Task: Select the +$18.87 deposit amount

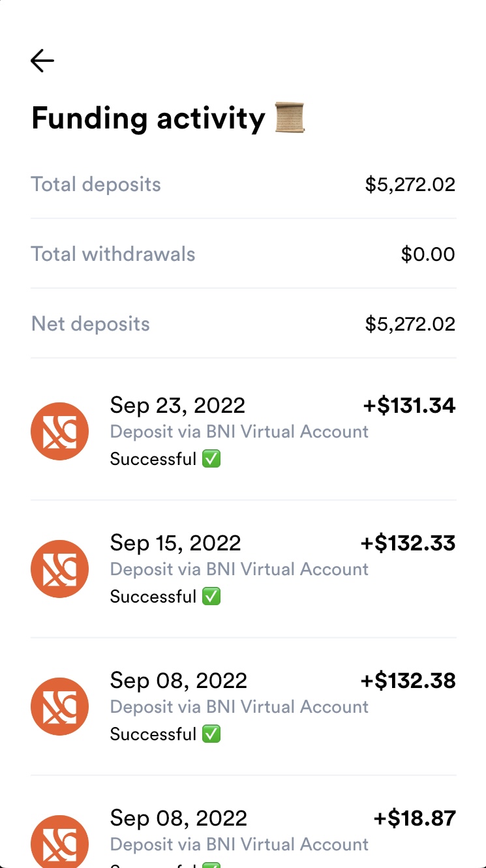Action: tap(414, 818)
